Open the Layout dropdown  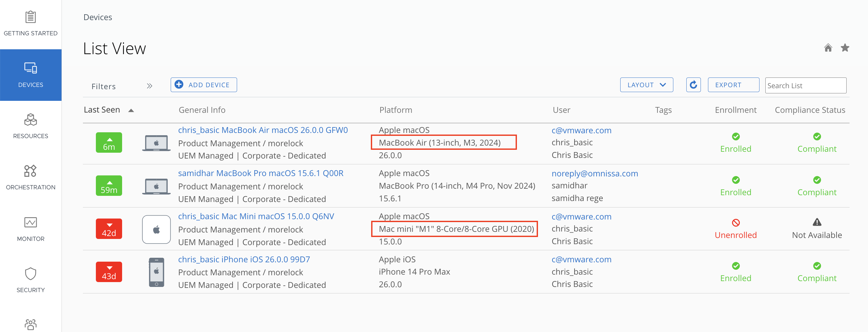[646, 85]
